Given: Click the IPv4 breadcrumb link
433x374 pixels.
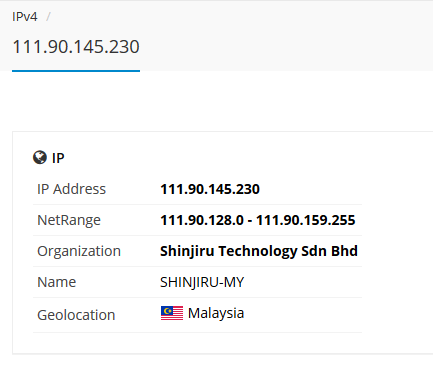Looking at the screenshot, I should tap(25, 17).
